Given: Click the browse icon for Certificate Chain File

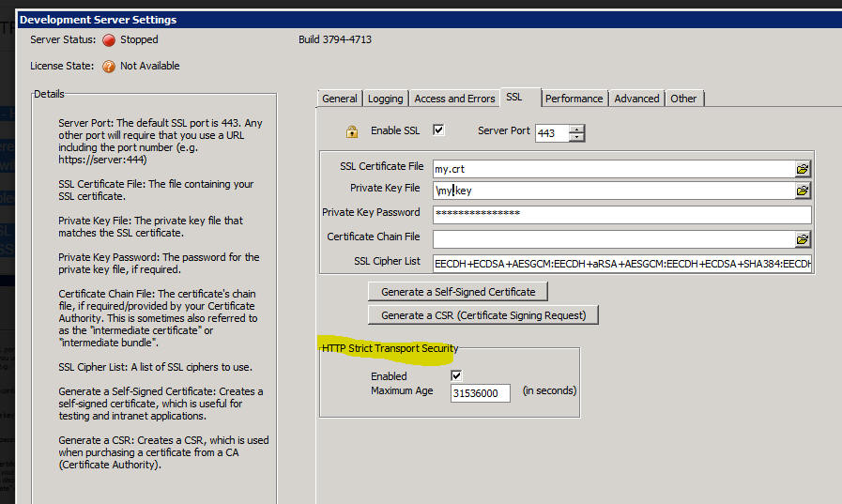Looking at the screenshot, I should (803, 239).
